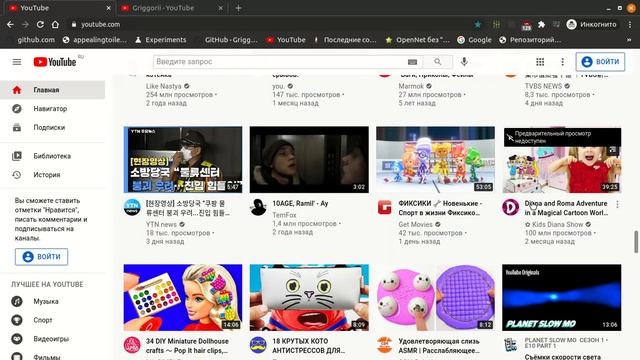Open the Get Movies channel avatar

384,207
